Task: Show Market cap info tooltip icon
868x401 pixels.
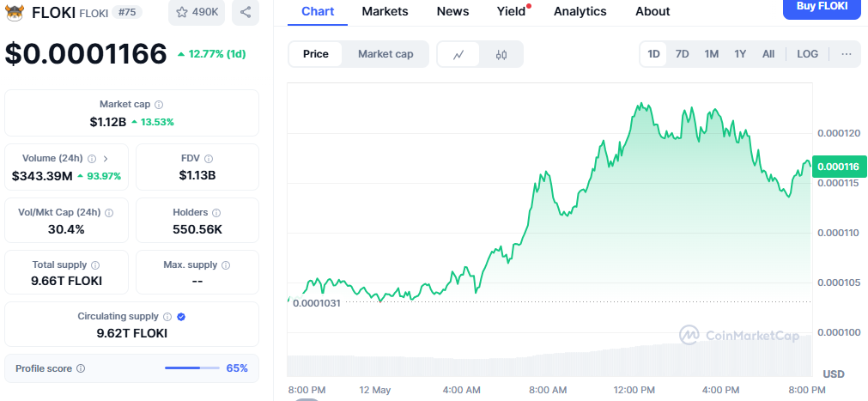Action: click(159, 104)
